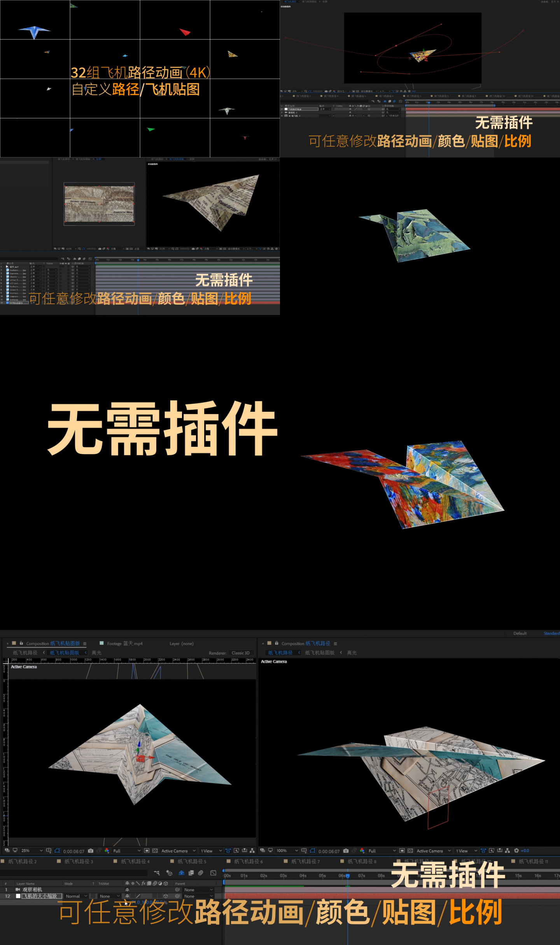Switch to timeline tab 纸飞机路径 3
560x945 pixels.
(x=79, y=861)
